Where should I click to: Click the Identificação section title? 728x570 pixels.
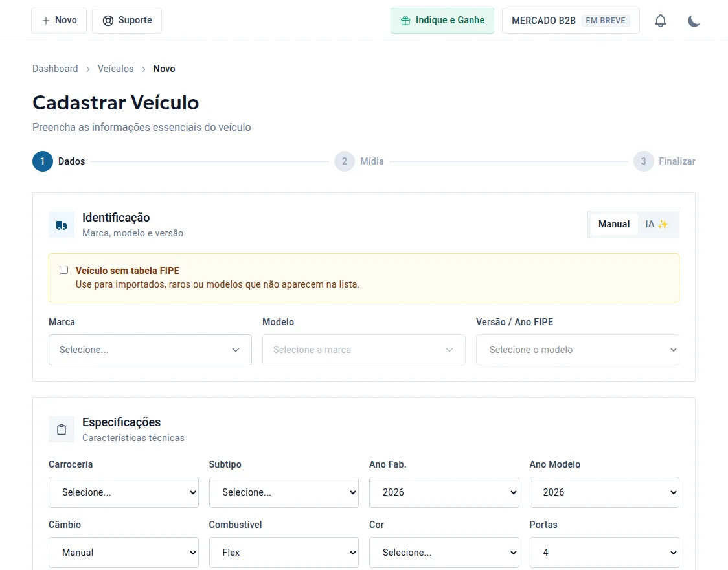coord(116,218)
